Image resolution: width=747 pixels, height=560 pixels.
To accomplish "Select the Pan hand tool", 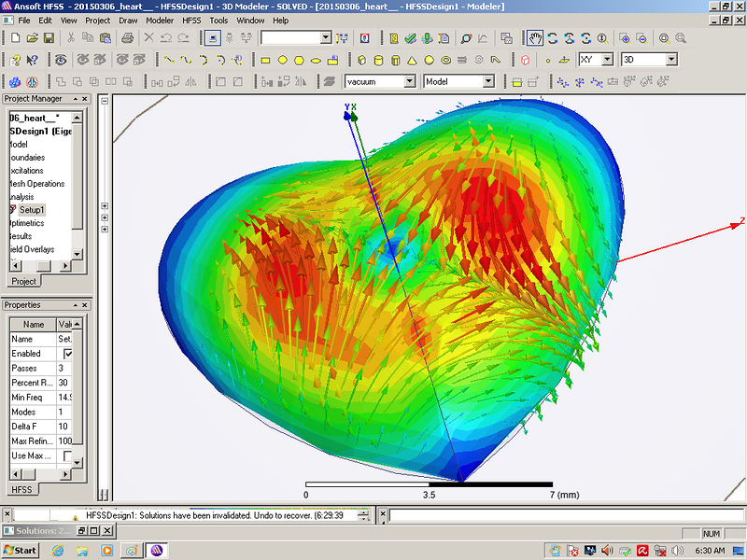I will tap(535, 38).
